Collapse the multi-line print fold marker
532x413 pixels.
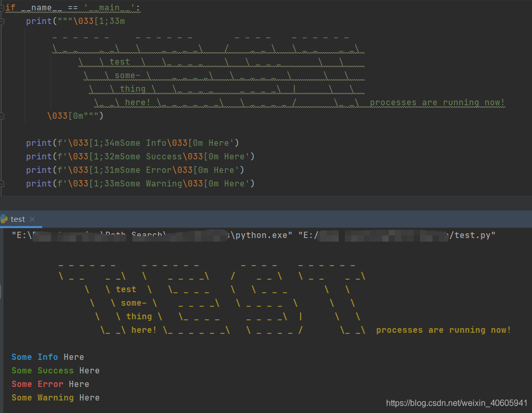(x=2, y=21)
